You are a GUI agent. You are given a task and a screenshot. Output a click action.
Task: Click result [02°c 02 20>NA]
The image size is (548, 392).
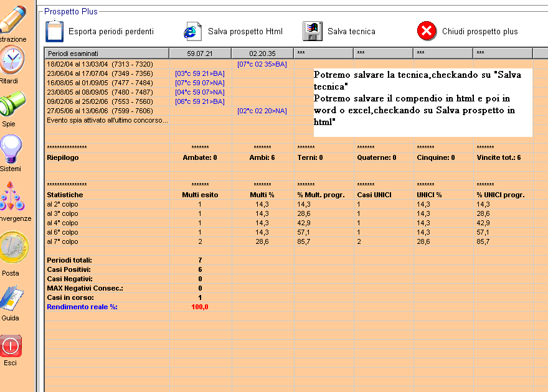[262, 111]
